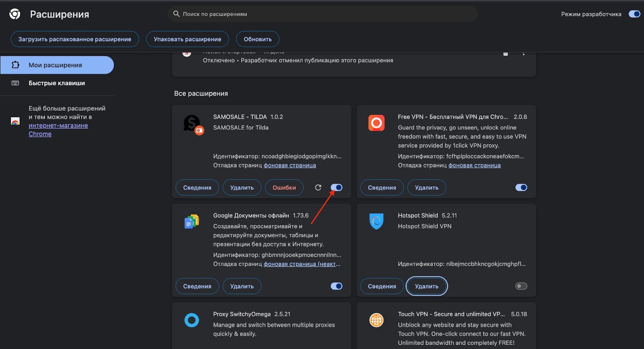This screenshot has width=644, height=349.
Task: Click the puzzle icon of Мои расширения
Action: click(15, 65)
